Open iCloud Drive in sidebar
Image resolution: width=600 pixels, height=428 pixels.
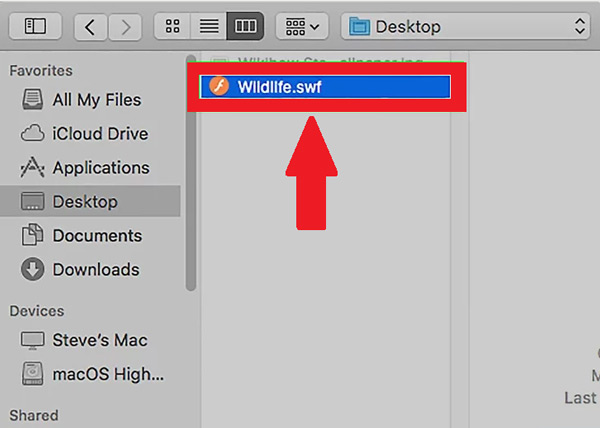click(100, 134)
